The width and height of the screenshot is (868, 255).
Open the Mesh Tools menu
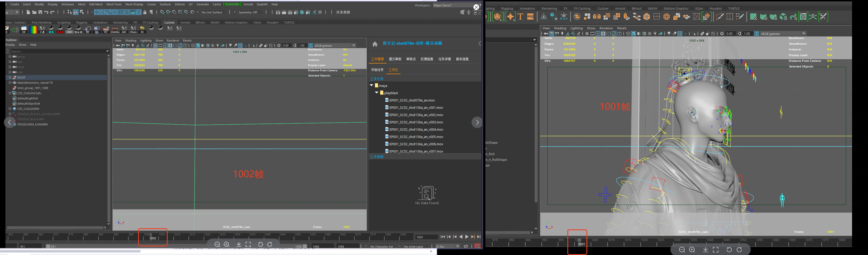114,4
